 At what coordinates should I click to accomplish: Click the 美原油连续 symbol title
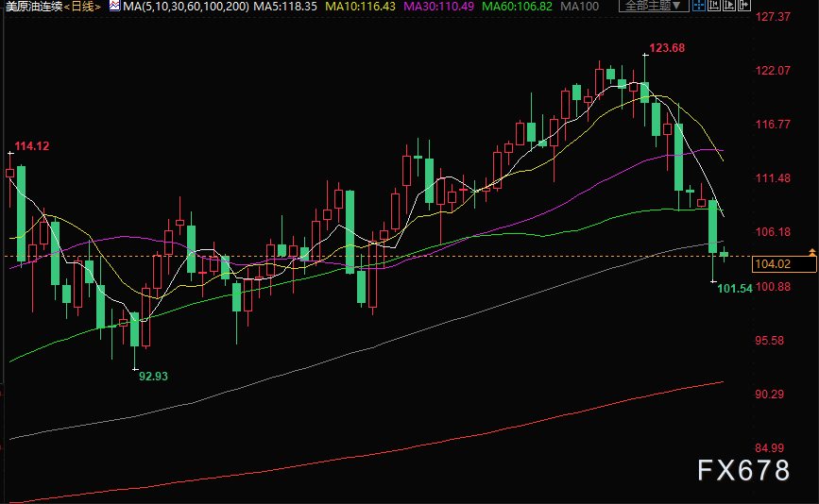[x=33, y=7]
